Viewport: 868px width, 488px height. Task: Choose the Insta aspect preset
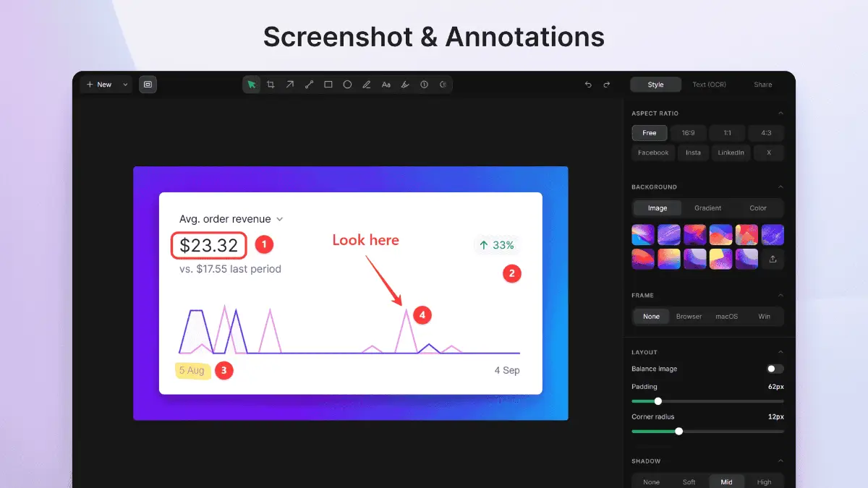pyautogui.click(x=694, y=153)
